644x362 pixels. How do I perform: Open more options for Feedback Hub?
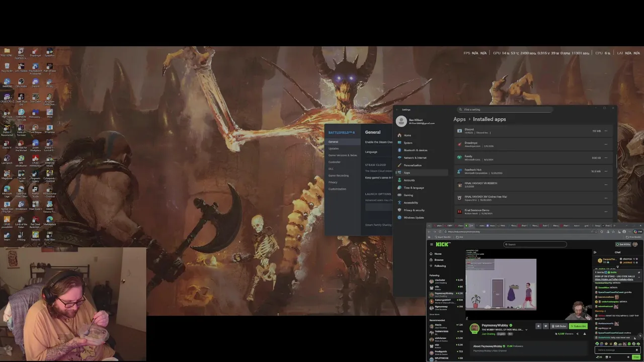pos(606,171)
